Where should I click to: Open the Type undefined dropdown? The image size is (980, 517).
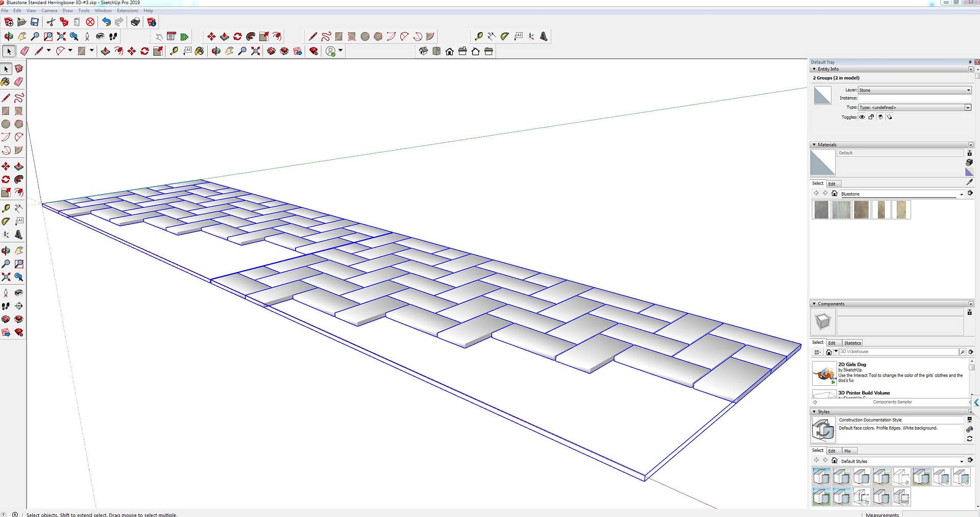914,107
